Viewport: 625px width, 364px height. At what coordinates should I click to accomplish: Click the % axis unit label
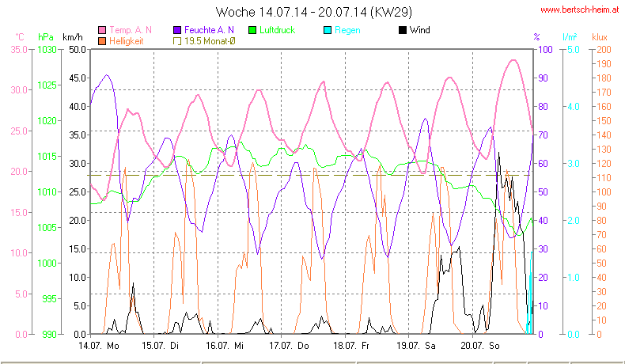click(x=537, y=37)
